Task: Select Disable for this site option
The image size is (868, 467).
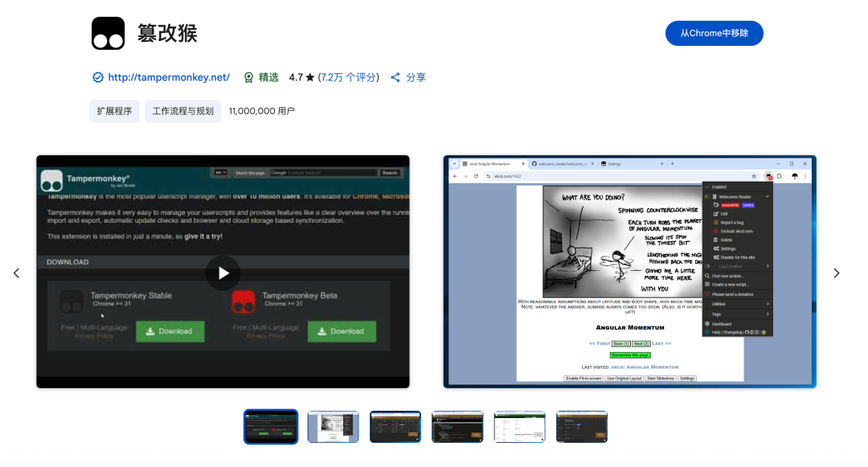Action: pos(739,257)
